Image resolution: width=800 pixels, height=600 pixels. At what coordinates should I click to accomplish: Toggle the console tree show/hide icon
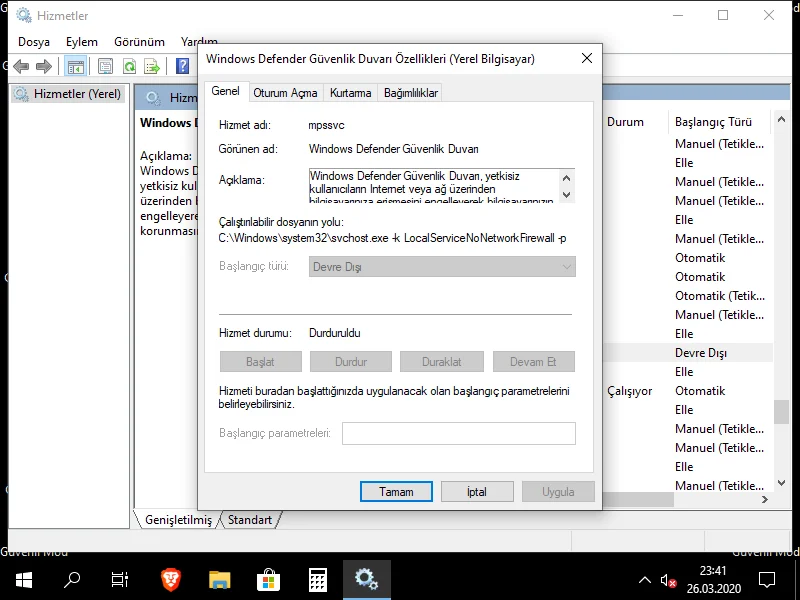pyautogui.click(x=76, y=66)
